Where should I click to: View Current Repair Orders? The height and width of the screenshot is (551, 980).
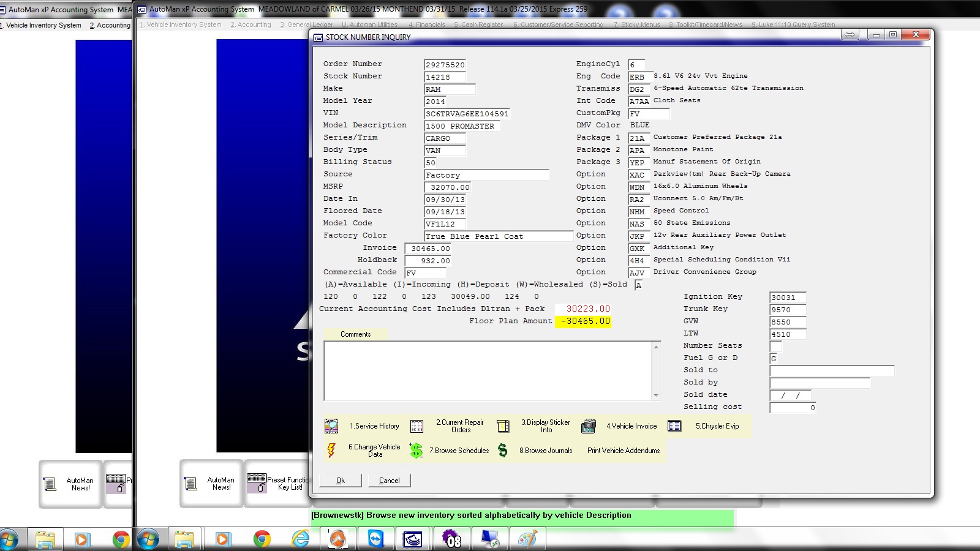point(459,426)
